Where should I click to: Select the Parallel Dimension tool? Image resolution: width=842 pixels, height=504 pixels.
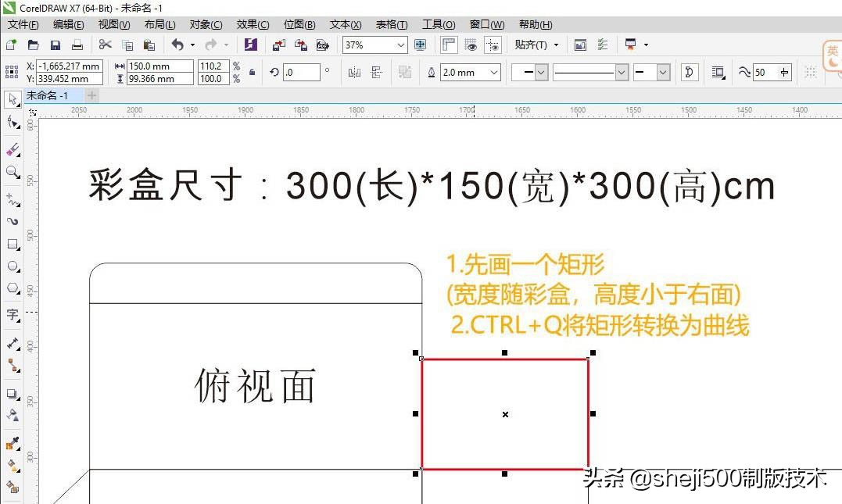tap(13, 343)
